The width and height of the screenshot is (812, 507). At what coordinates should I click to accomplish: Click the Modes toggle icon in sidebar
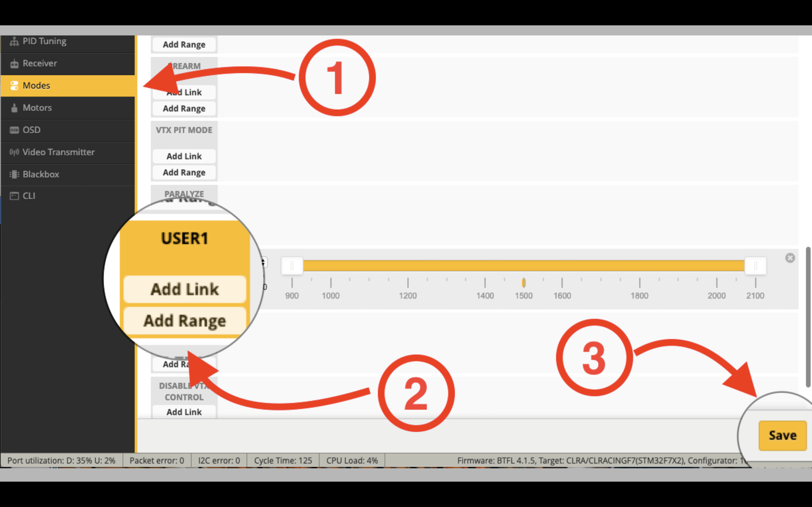tap(14, 86)
